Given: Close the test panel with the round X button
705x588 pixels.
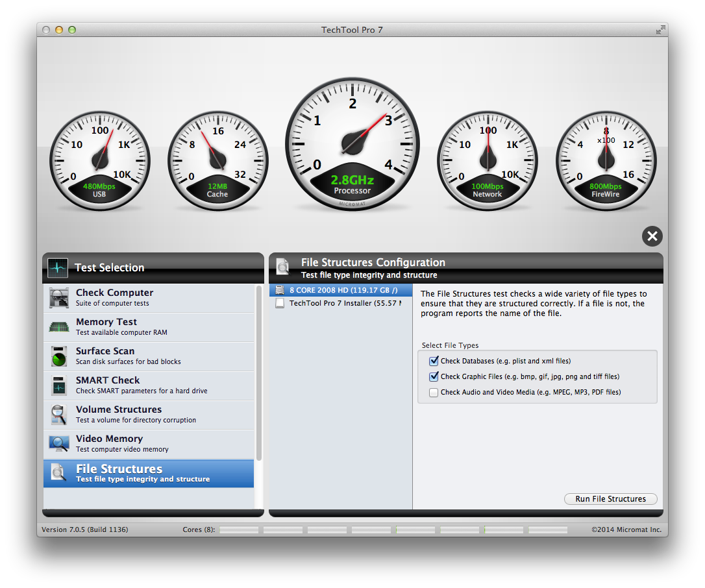Looking at the screenshot, I should (652, 236).
